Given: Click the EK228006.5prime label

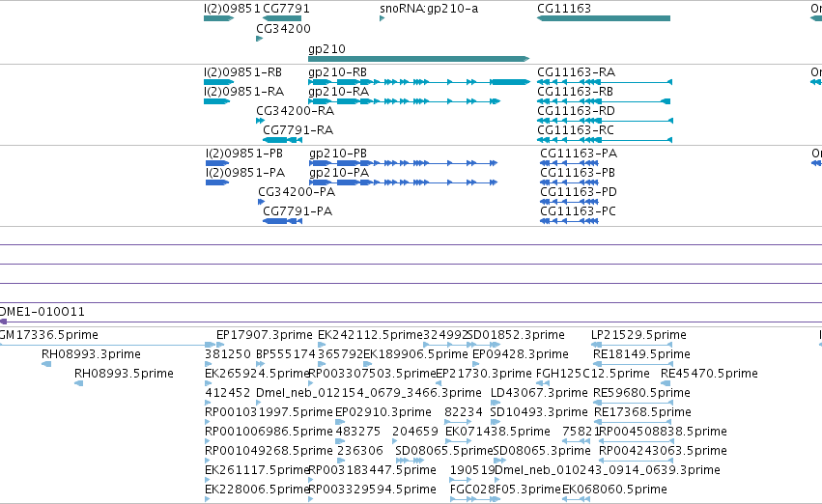Looking at the screenshot, I should coord(257,490).
